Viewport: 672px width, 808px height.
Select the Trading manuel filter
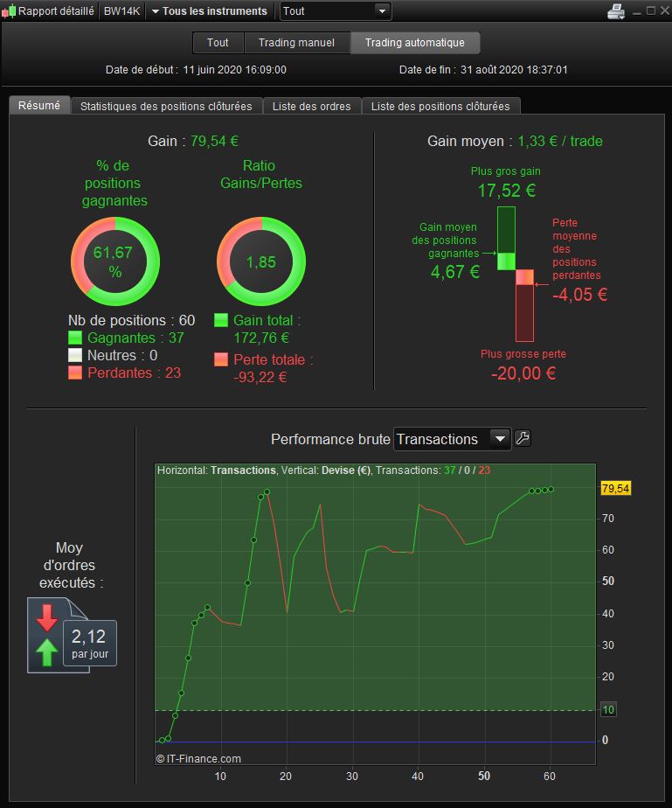click(296, 43)
